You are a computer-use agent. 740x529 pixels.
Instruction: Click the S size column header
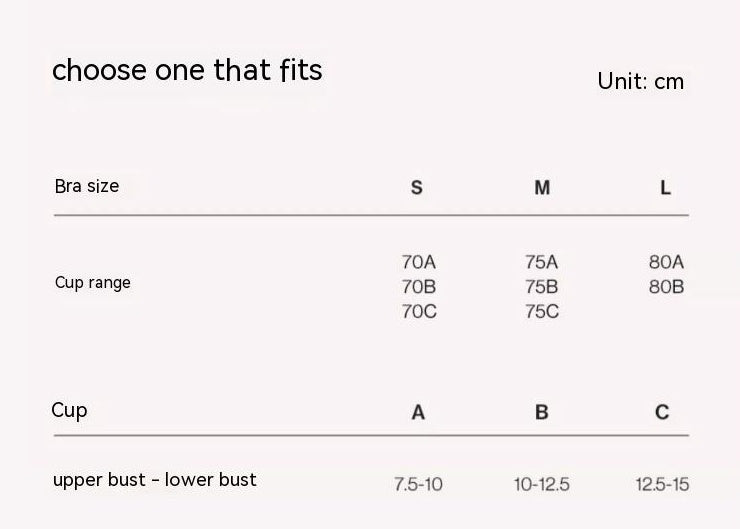pyautogui.click(x=416, y=188)
